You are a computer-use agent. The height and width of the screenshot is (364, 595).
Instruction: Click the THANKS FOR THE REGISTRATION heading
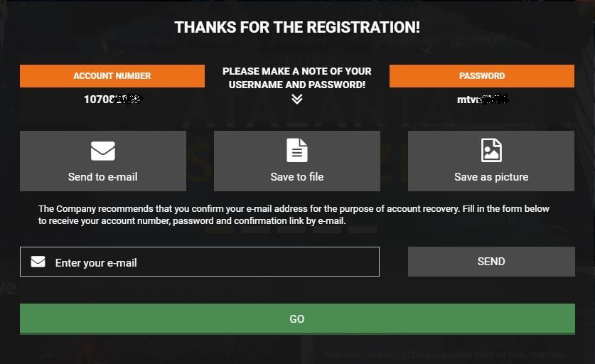tap(297, 27)
